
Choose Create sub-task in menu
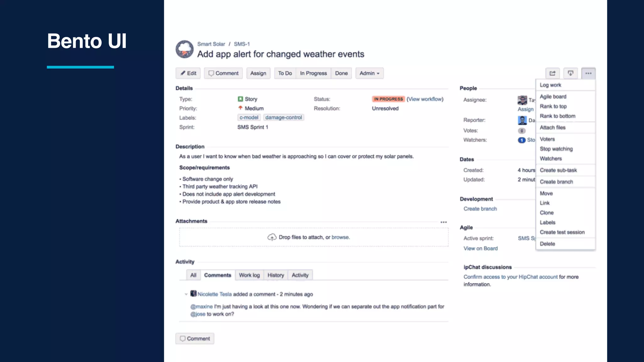tap(558, 170)
